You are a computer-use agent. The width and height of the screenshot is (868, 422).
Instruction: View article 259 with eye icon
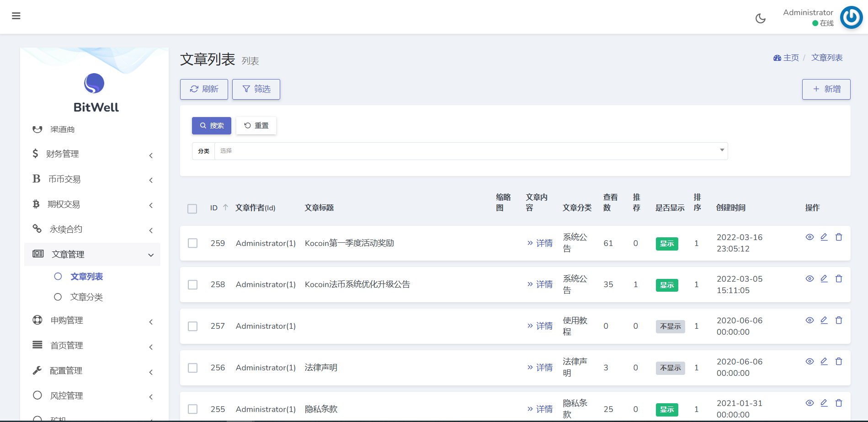809,237
